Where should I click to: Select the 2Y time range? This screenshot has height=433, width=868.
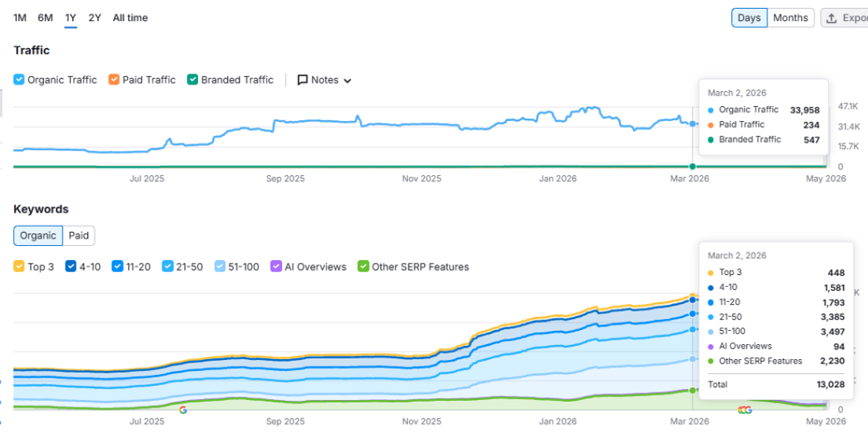pyautogui.click(x=95, y=18)
